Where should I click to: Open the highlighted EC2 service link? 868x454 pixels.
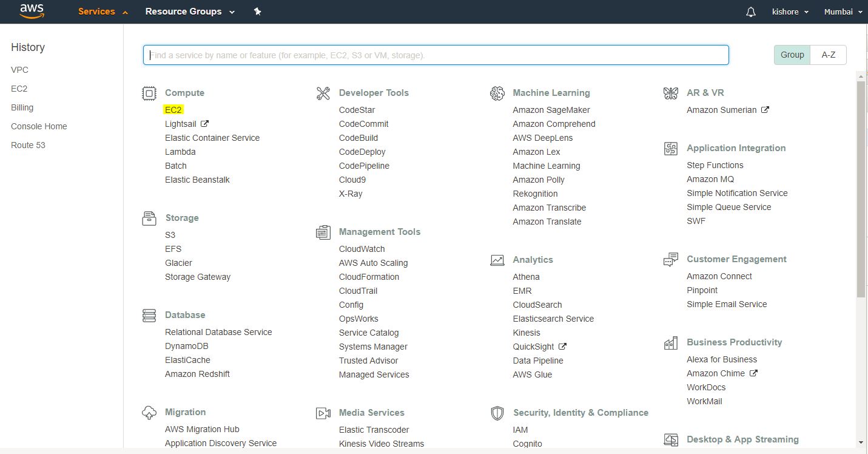(173, 110)
